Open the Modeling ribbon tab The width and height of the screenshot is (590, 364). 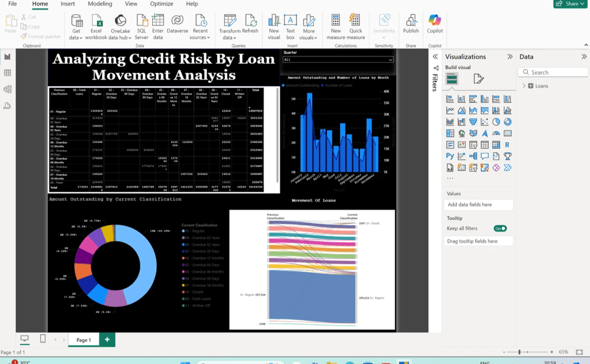point(100,4)
